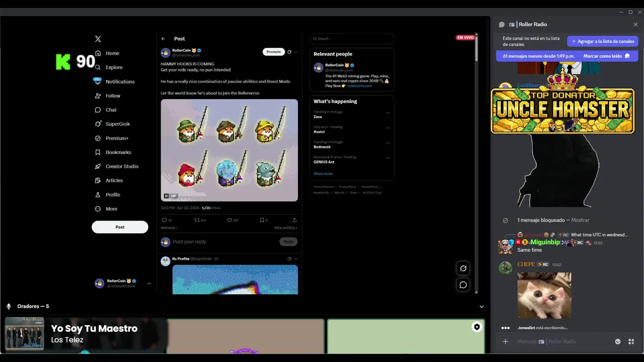Click the chat bubble icon beside Roller Radio
644x362 pixels.
tap(502, 25)
